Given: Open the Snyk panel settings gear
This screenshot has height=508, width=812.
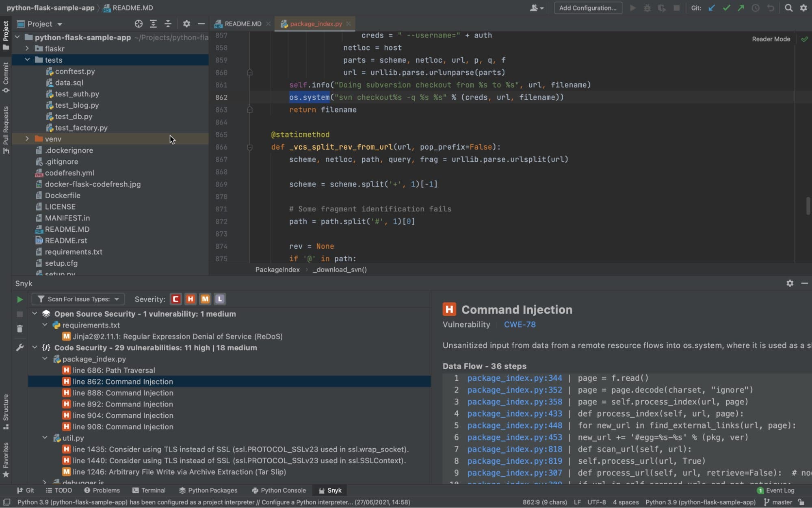Looking at the screenshot, I should point(790,283).
